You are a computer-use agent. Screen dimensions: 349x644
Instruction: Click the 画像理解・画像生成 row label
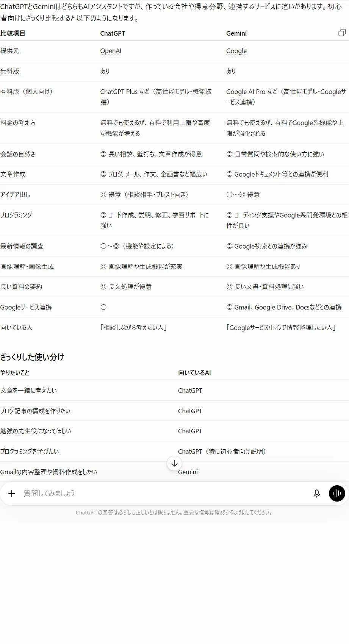tap(27, 267)
